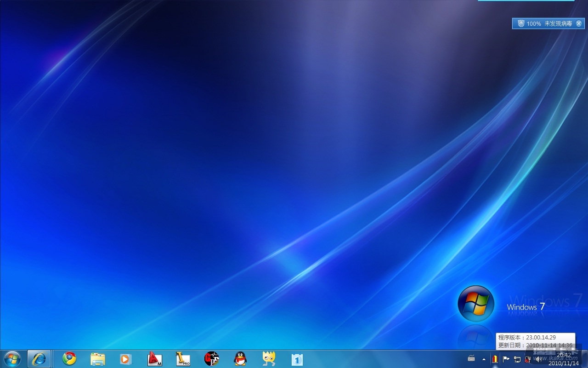Open Rising antivirus tray icon
This screenshot has height=368, width=588.
pyautogui.click(x=495, y=359)
